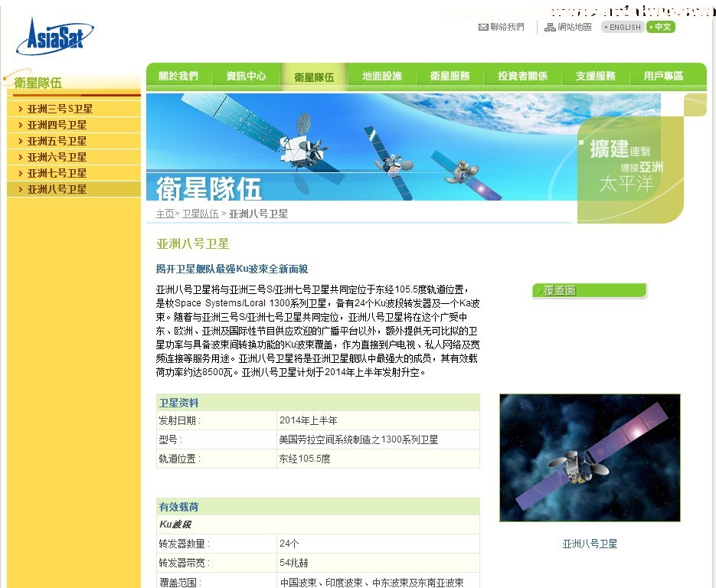Open 亚洲三号S卫星 in the sidebar
716x588 pixels.
pos(60,109)
